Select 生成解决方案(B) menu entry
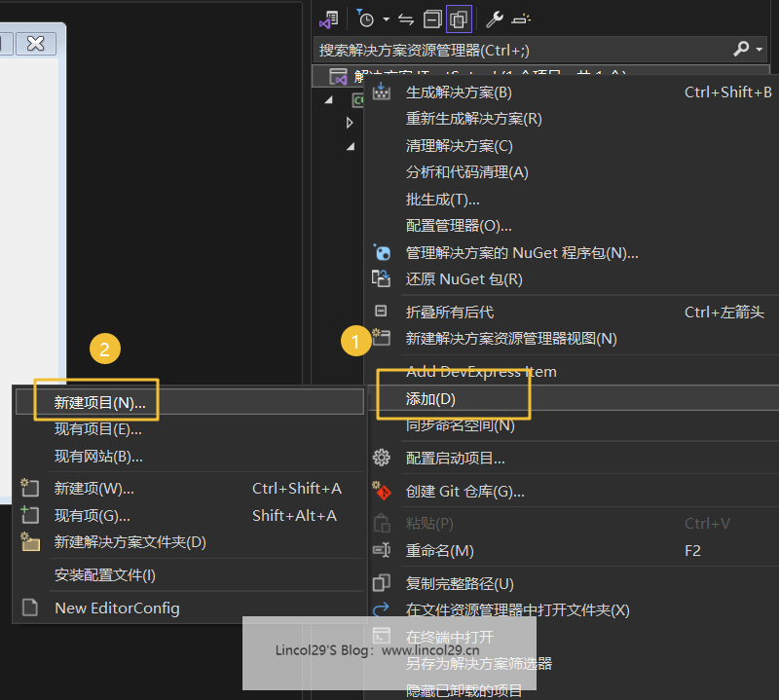 click(x=458, y=92)
